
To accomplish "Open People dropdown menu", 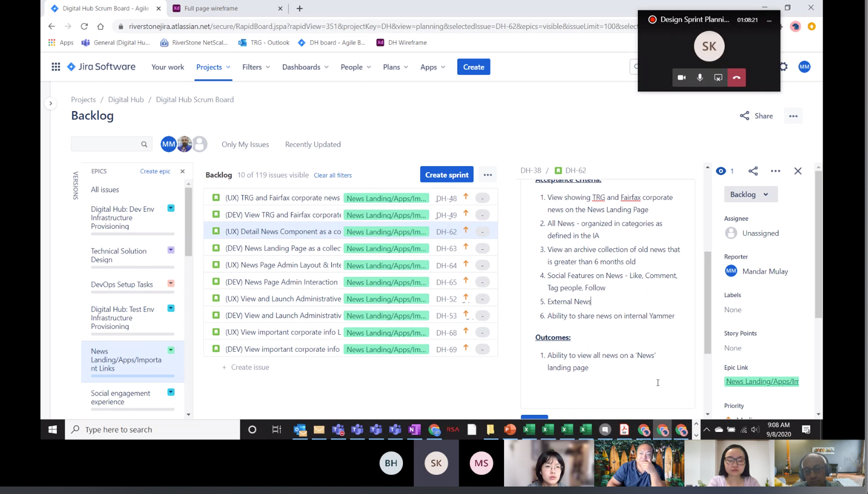I will click(356, 67).
